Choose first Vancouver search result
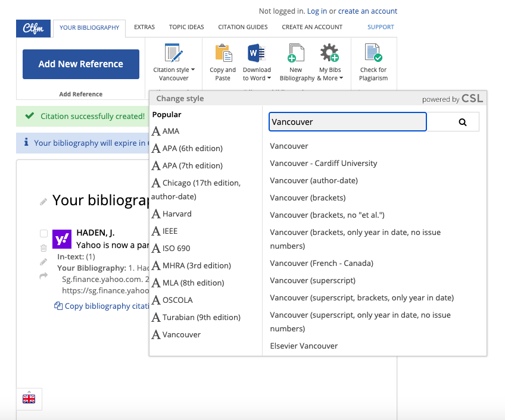Screen dimensions: 505x420 289,146
